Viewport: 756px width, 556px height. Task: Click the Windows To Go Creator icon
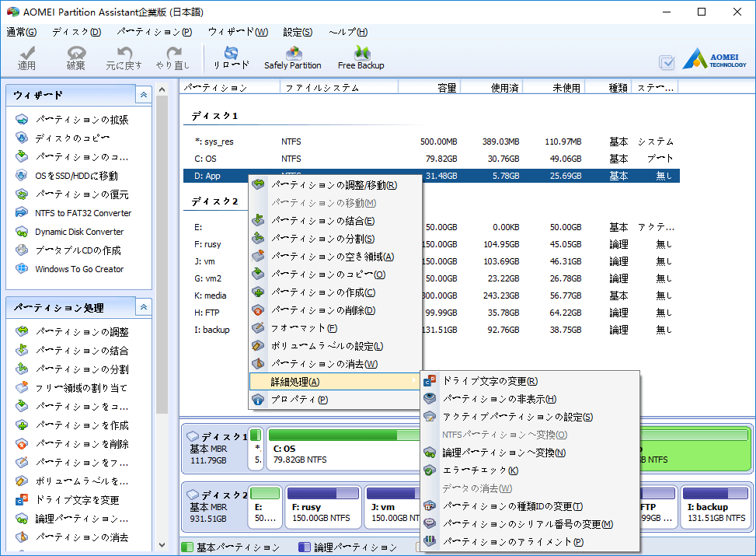point(22,269)
